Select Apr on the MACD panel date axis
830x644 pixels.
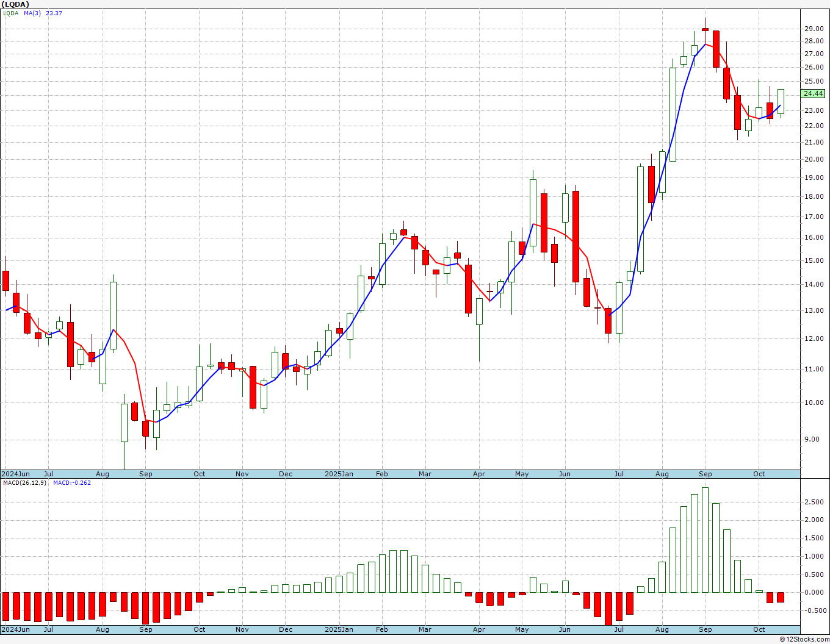(x=479, y=629)
